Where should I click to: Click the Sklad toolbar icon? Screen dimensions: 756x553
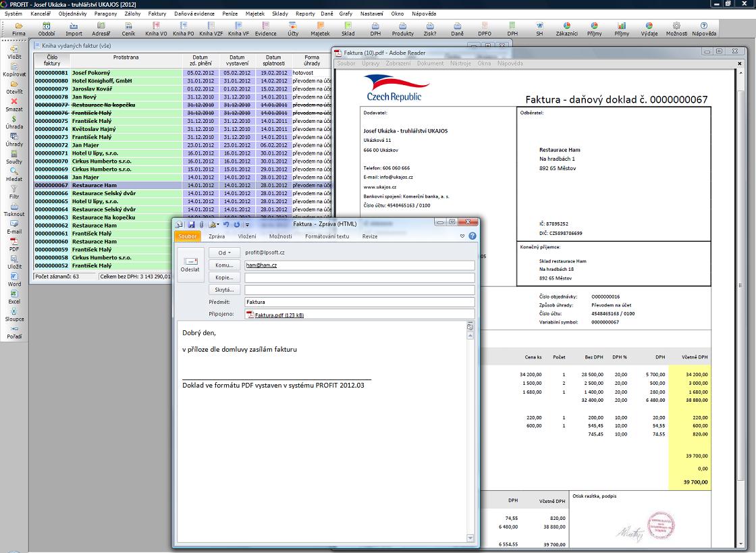(x=348, y=29)
